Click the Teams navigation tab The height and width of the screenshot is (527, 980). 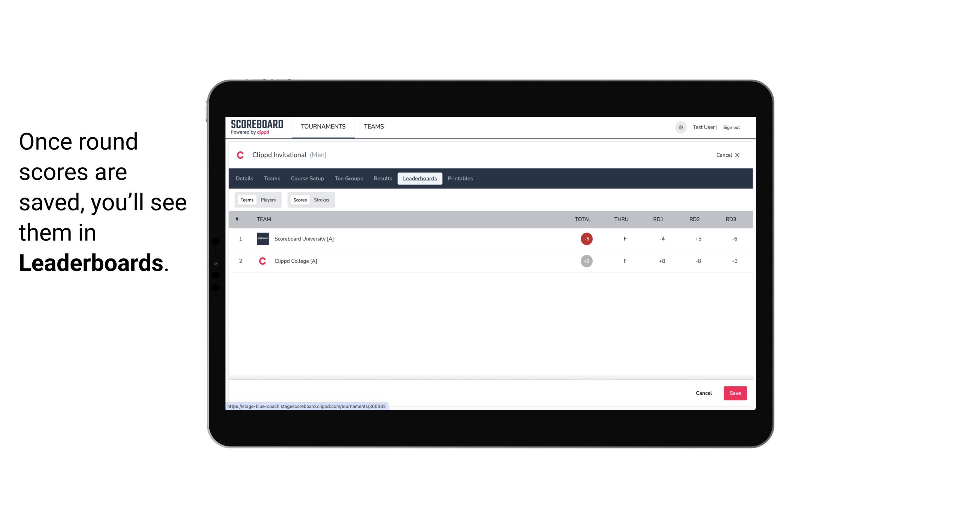[272, 179]
